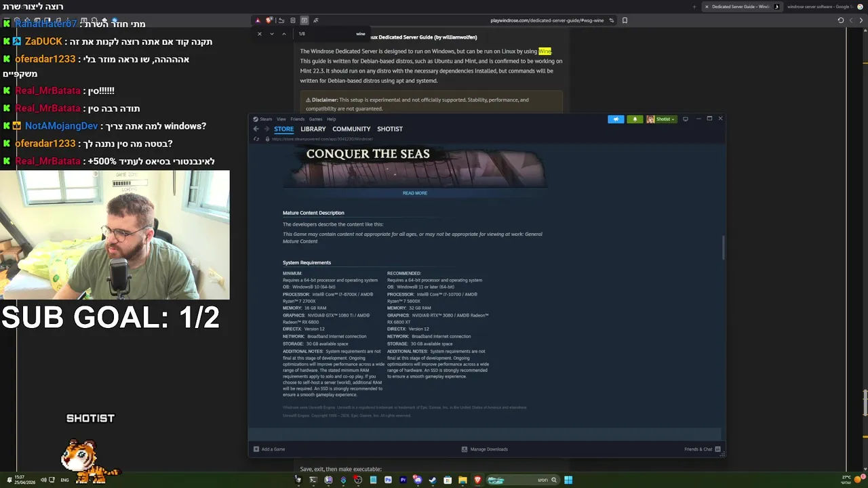The width and height of the screenshot is (868, 488).
Task: Jump to next find match in browser
Action: [271, 34]
